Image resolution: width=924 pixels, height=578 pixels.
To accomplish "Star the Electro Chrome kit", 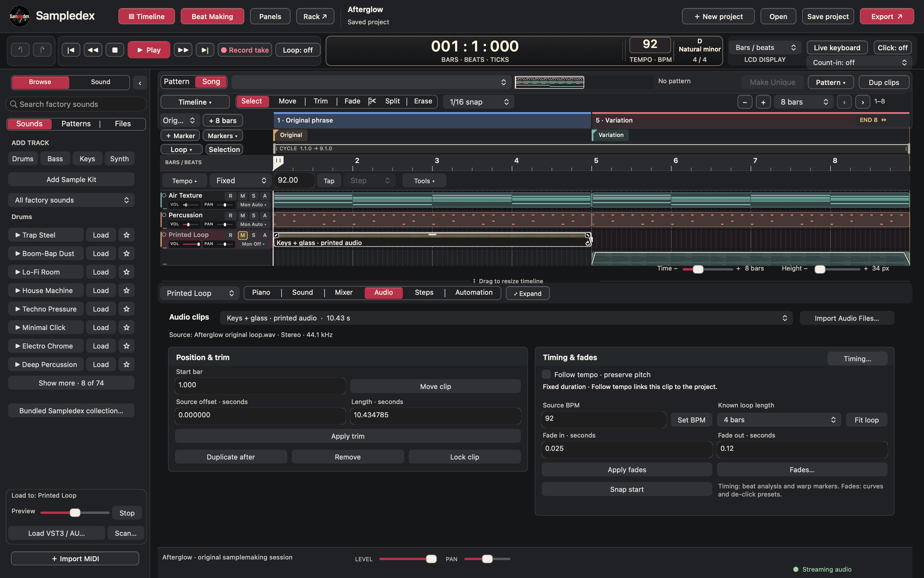I will click(126, 346).
